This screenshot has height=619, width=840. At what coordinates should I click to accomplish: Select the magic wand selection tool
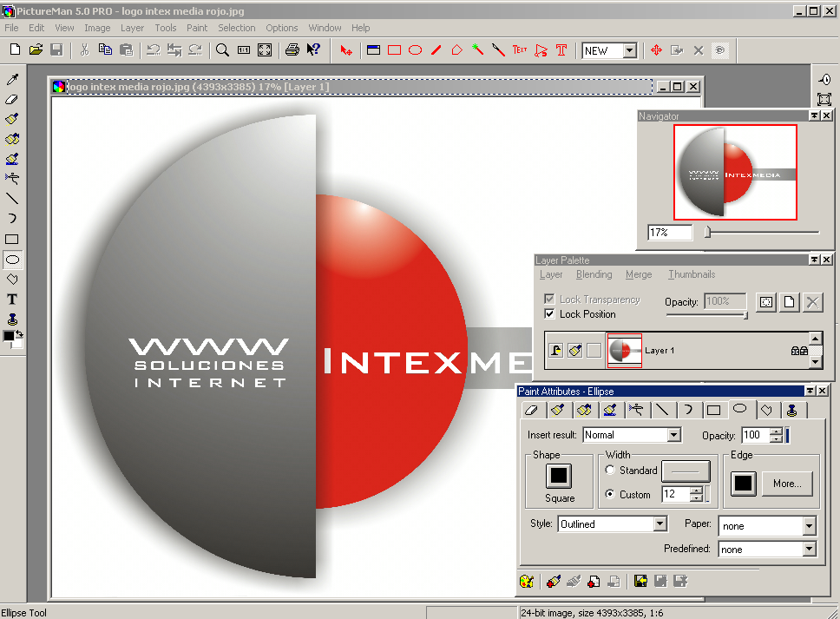(477, 49)
